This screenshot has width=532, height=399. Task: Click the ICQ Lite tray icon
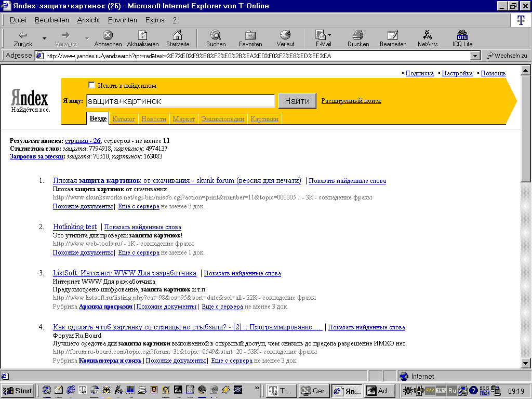(x=485, y=391)
